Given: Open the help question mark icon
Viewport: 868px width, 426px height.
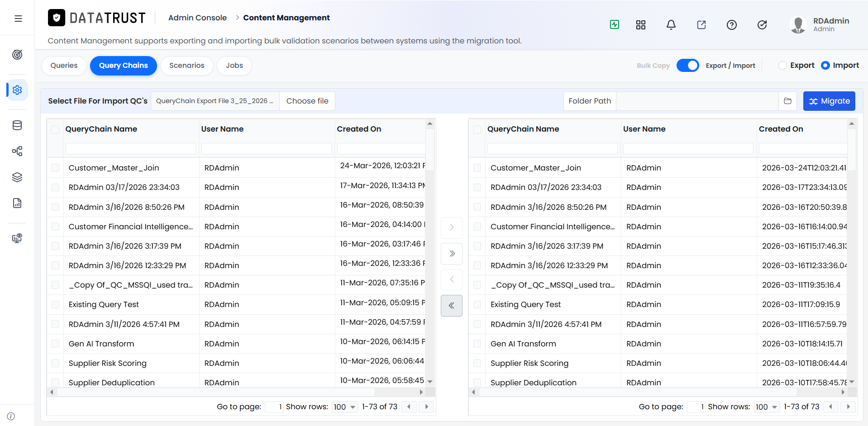Looking at the screenshot, I should pos(732,25).
